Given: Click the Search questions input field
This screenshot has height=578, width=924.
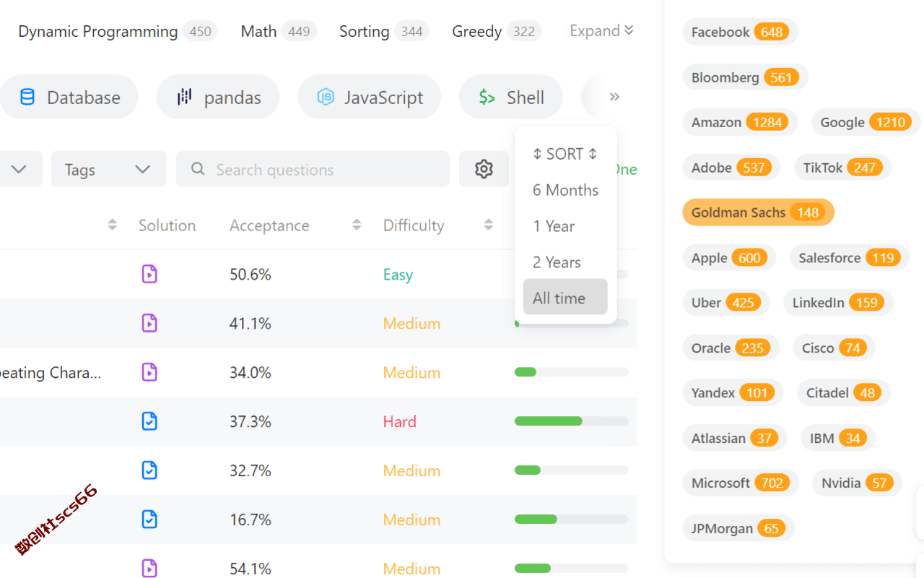Looking at the screenshot, I should click(313, 169).
